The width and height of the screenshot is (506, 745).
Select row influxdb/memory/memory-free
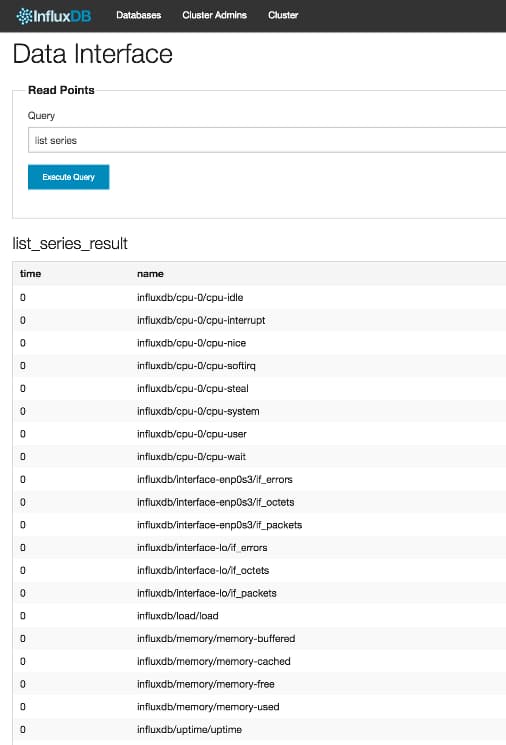tap(259, 684)
